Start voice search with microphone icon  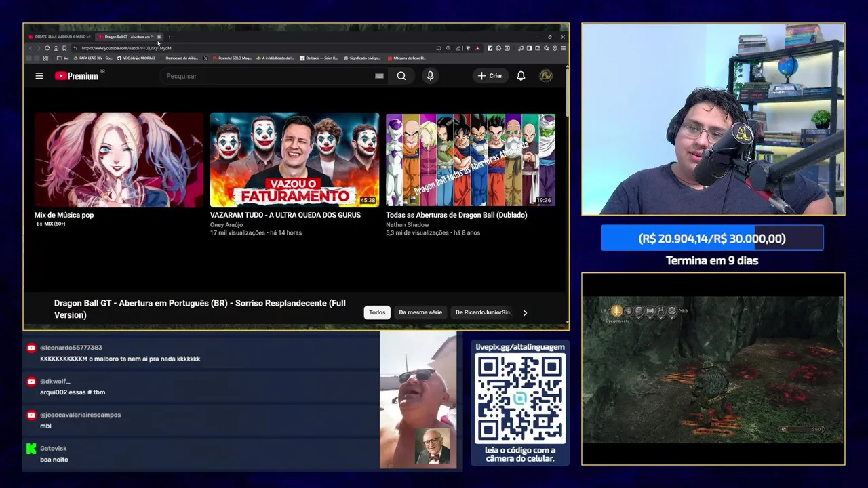click(430, 76)
